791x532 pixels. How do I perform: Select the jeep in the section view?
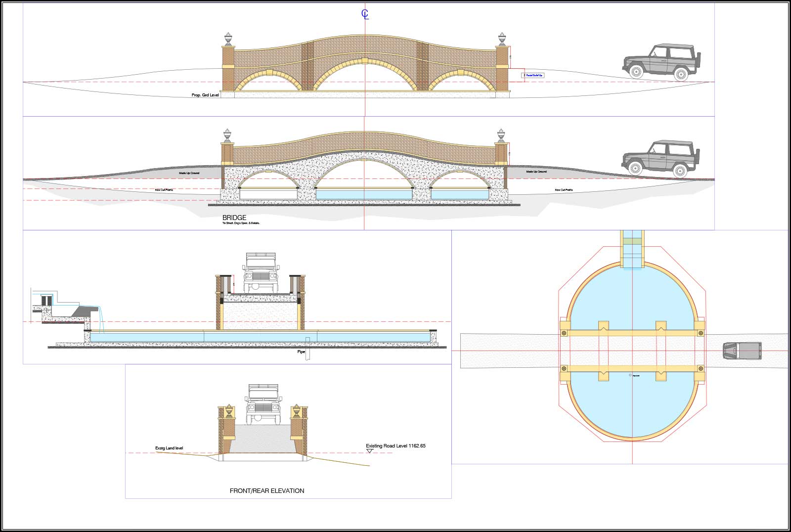(660, 158)
